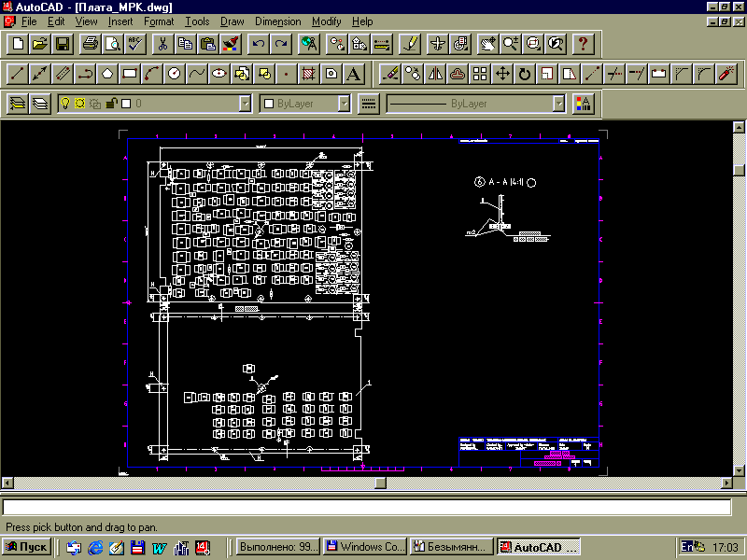Select the Arc draw tool

click(x=152, y=74)
